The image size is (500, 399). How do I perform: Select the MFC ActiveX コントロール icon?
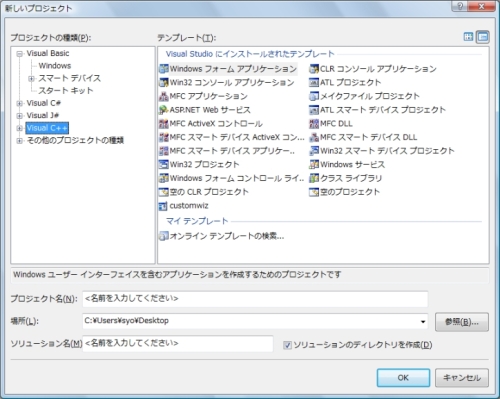pos(164,123)
